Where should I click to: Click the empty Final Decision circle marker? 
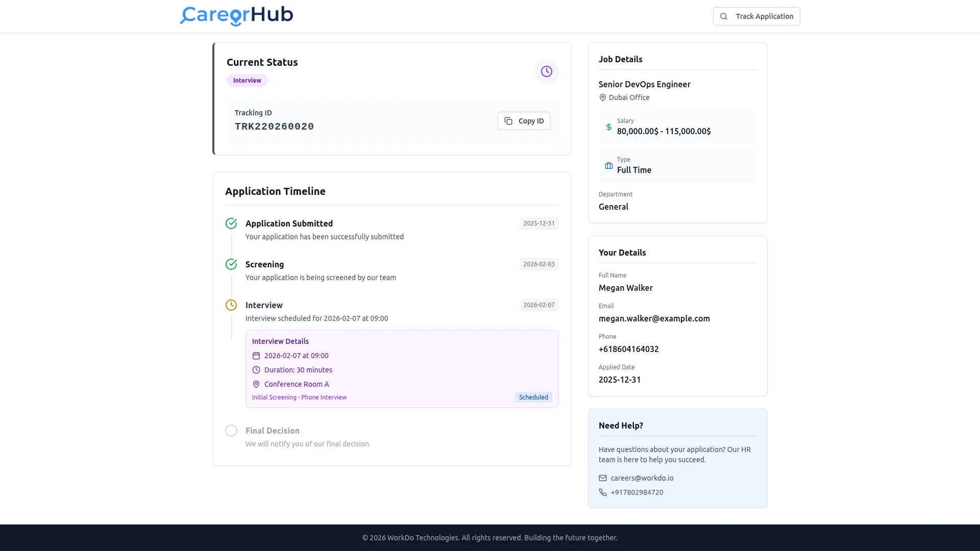231,431
